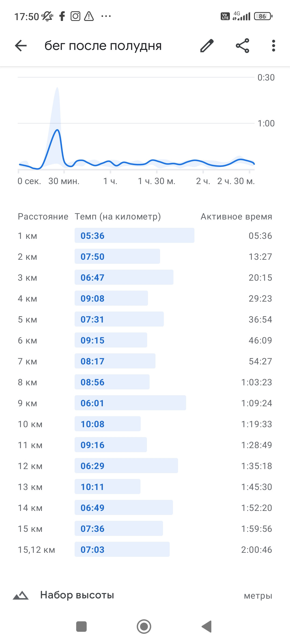Tap the Facebook notification icon

(x=62, y=16)
